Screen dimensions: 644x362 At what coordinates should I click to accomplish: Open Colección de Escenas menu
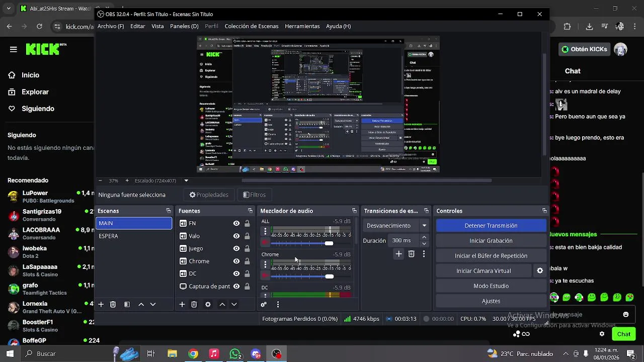point(252,26)
